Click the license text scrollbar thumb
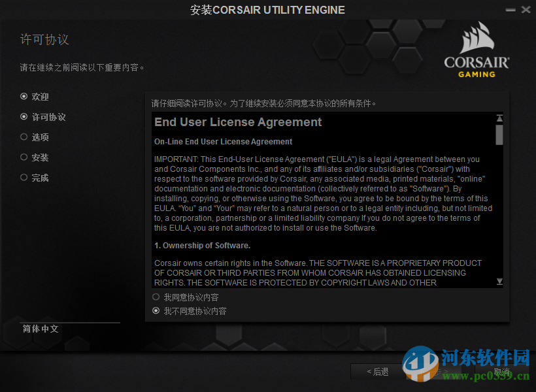The image size is (536, 392). click(499, 135)
